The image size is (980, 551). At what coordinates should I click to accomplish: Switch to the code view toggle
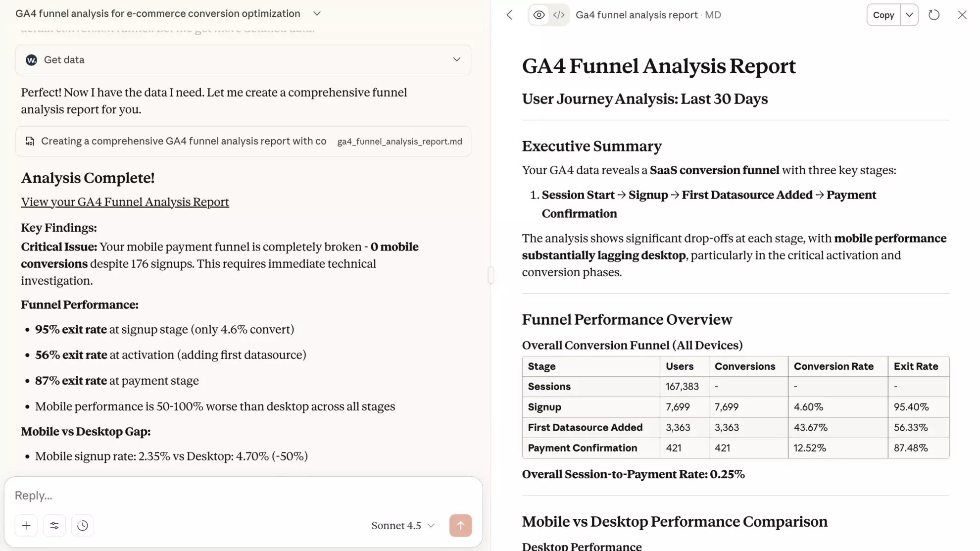point(559,15)
